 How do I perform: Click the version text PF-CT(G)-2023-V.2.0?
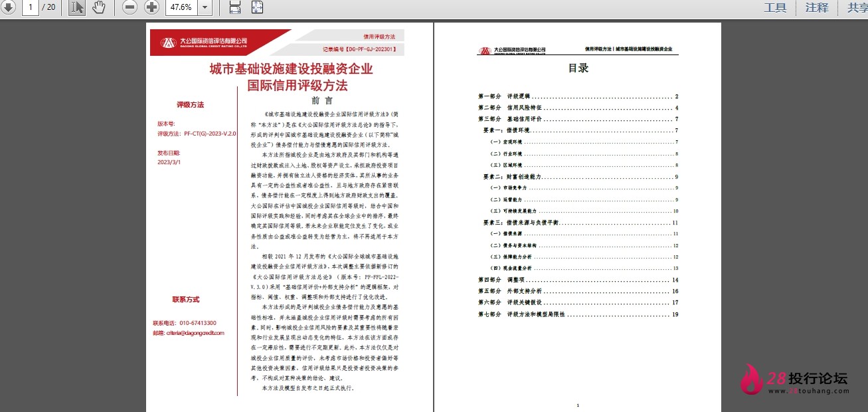click(x=210, y=134)
